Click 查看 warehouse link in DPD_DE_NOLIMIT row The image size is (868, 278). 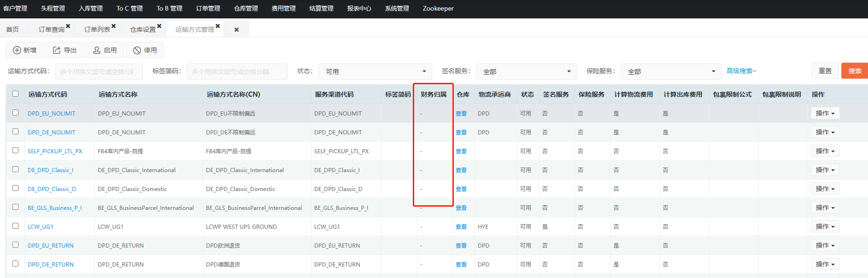pos(461,133)
